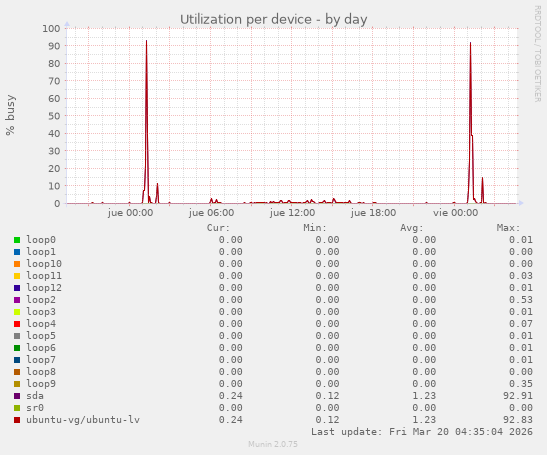Select the loop7 legend label

point(41,359)
